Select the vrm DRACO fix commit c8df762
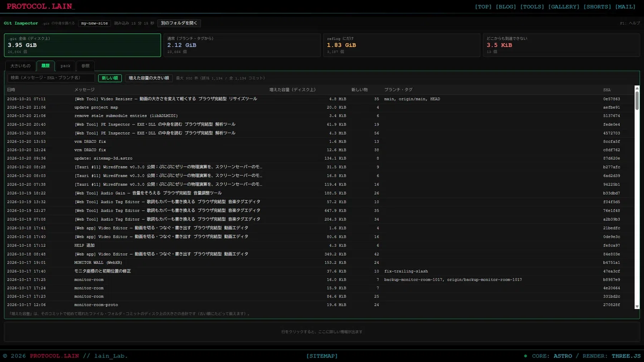 (x=319, y=150)
